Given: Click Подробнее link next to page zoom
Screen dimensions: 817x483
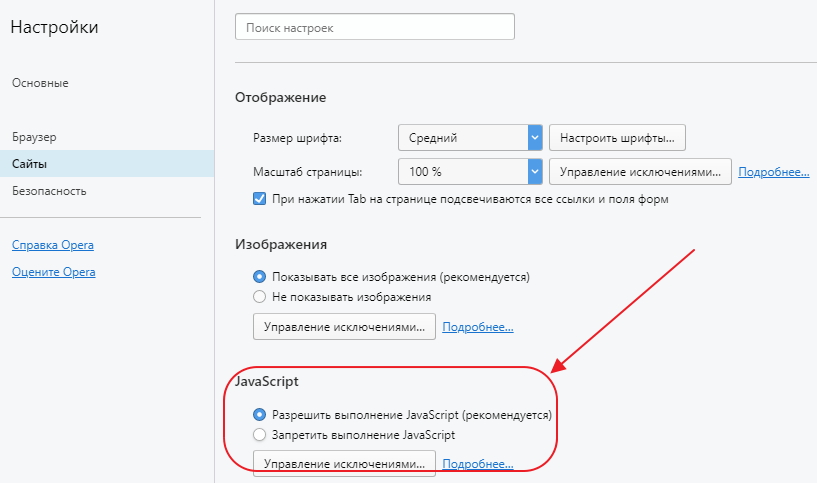Looking at the screenshot, I should coord(773,173).
